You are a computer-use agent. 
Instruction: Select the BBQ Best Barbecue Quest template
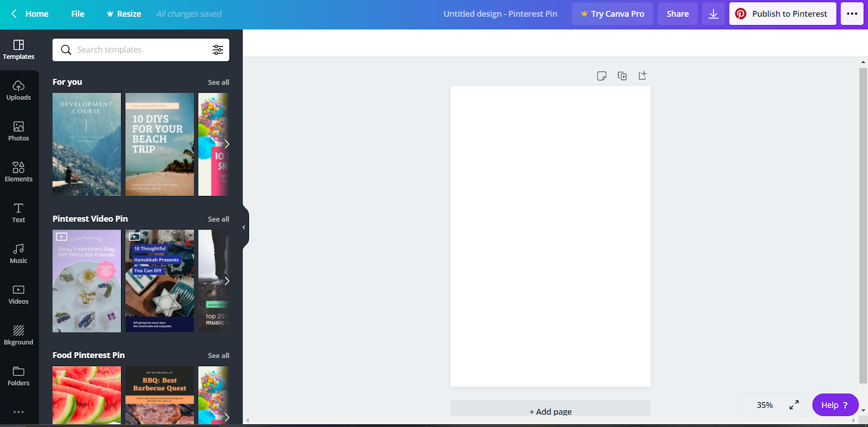[159, 395]
